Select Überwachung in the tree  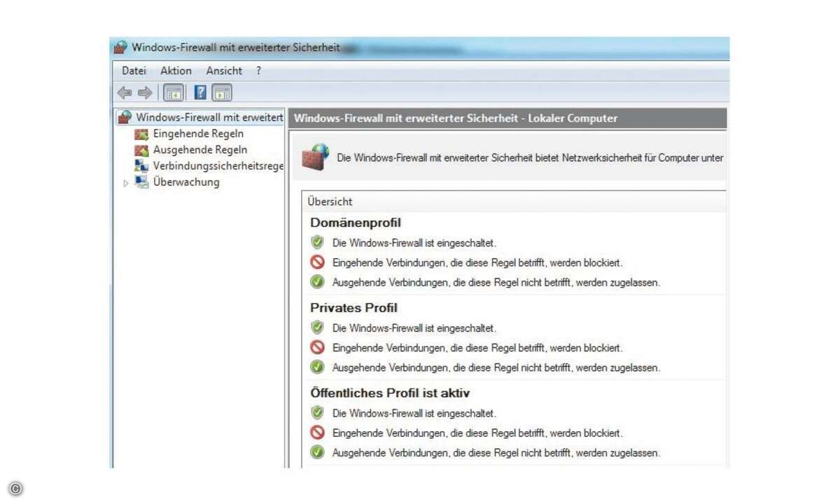point(186,182)
